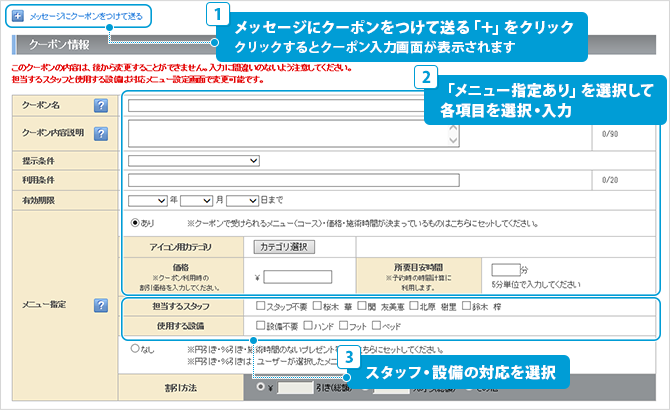Select the あり menu radio option
Viewport: 670px width, 410px height.
(136, 222)
